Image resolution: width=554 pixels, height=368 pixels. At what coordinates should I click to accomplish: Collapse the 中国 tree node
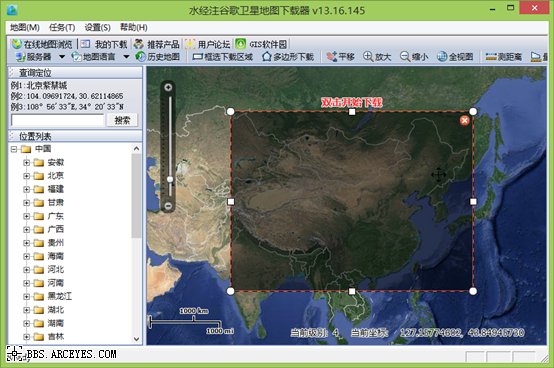(x=14, y=149)
